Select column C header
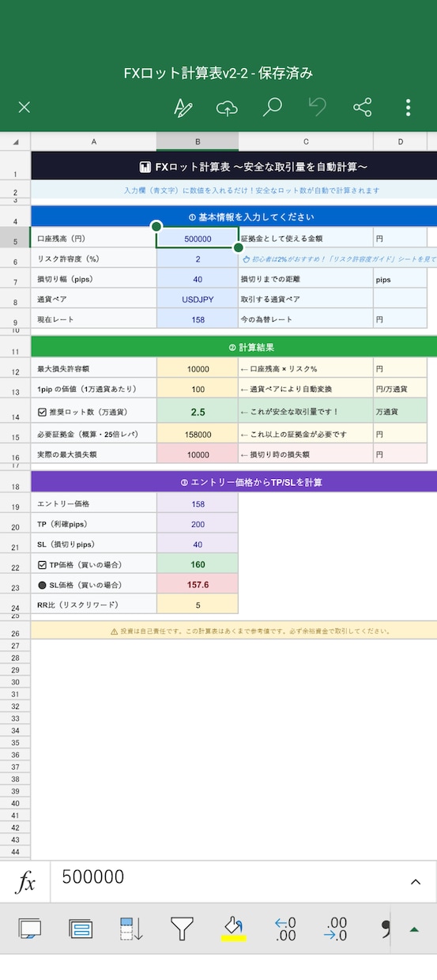The height and width of the screenshot is (980, 437). (x=305, y=141)
